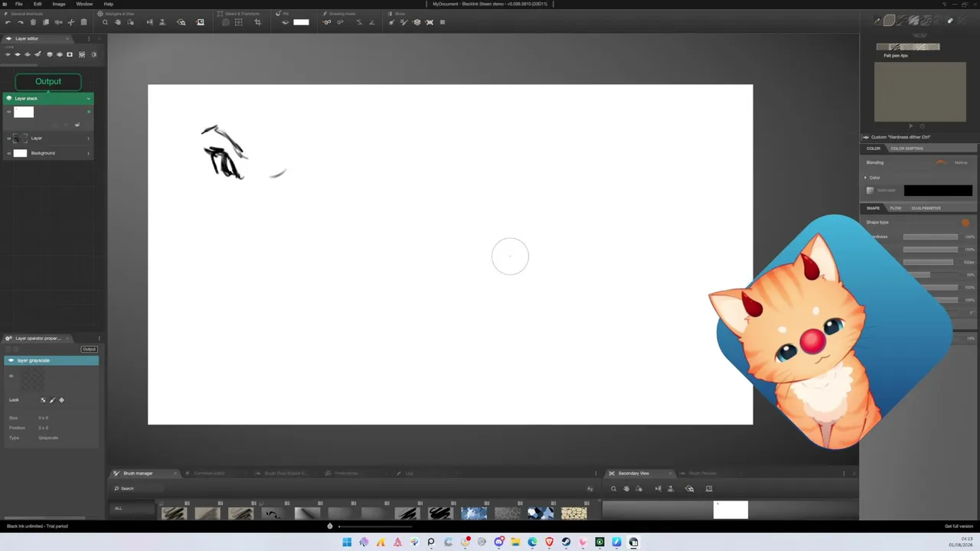Click the green Output node button
Viewport: 980px width, 551px height.
[x=48, y=81]
